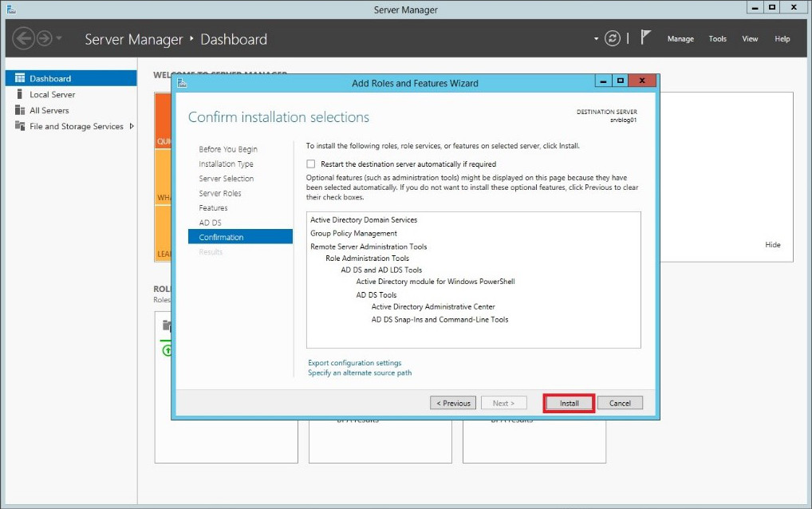Open the navigation history dropdown arrow
The image size is (812, 509).
coord(59,38)
